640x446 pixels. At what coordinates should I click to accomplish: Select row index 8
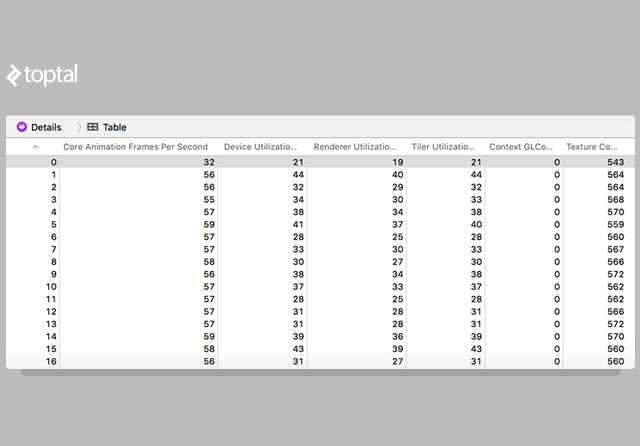coord(320,262)
